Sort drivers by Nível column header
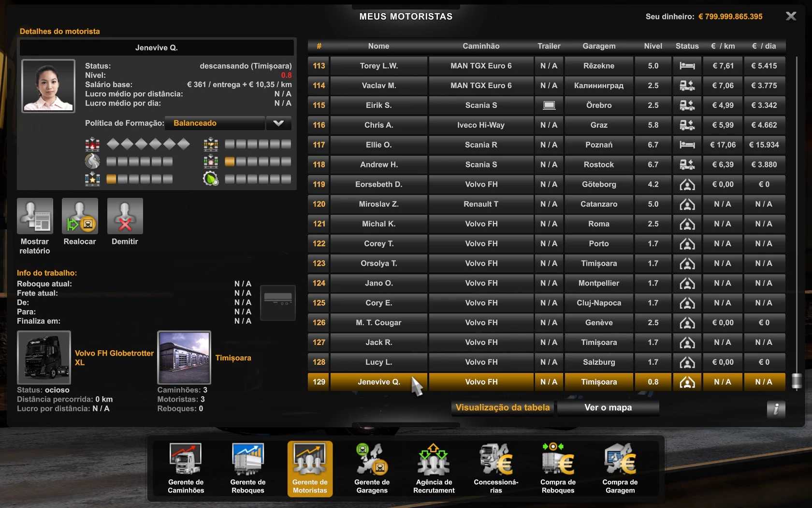This screenshot has height=508, width=812. pos(652,46)
